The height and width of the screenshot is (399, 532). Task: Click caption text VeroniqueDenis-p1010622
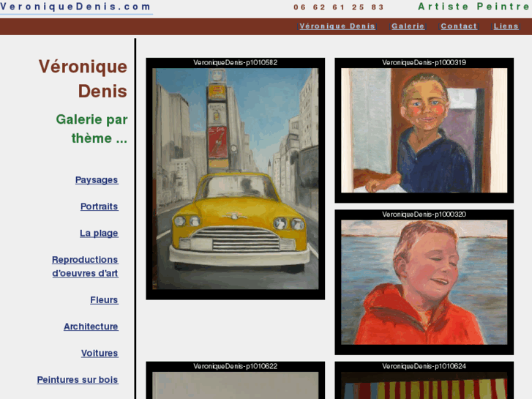pos(236,366)
